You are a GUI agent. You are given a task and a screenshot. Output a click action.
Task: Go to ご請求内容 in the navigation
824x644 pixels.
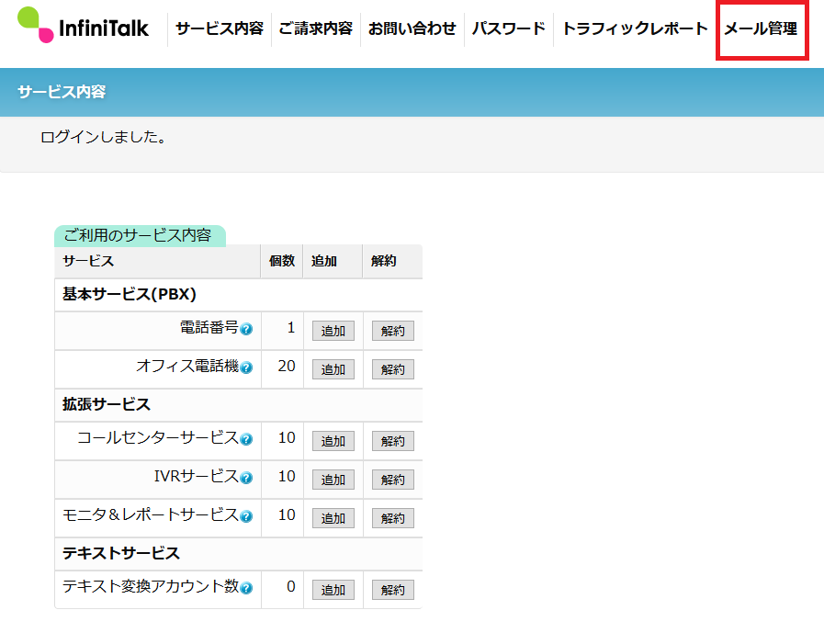tap(316, 28)
